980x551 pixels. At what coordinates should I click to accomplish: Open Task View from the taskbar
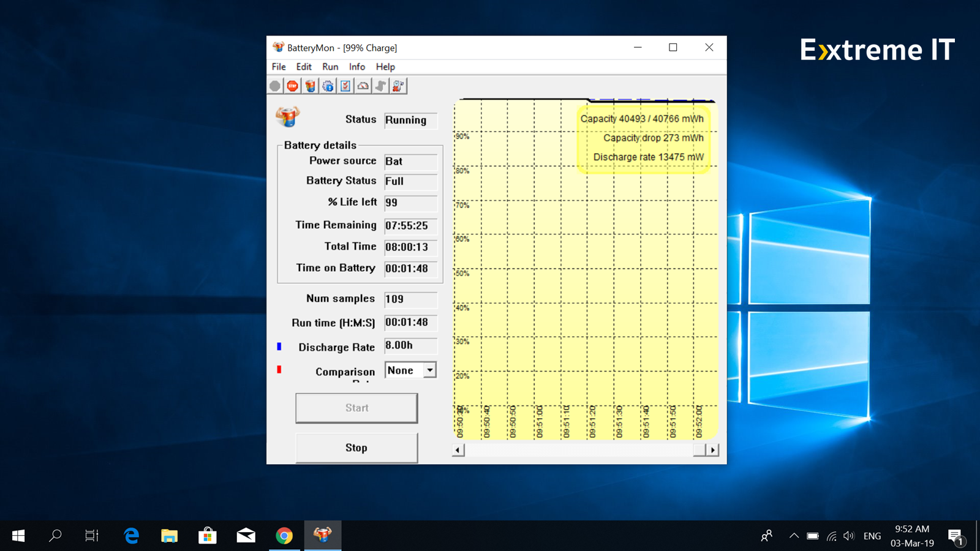[92, 536]
